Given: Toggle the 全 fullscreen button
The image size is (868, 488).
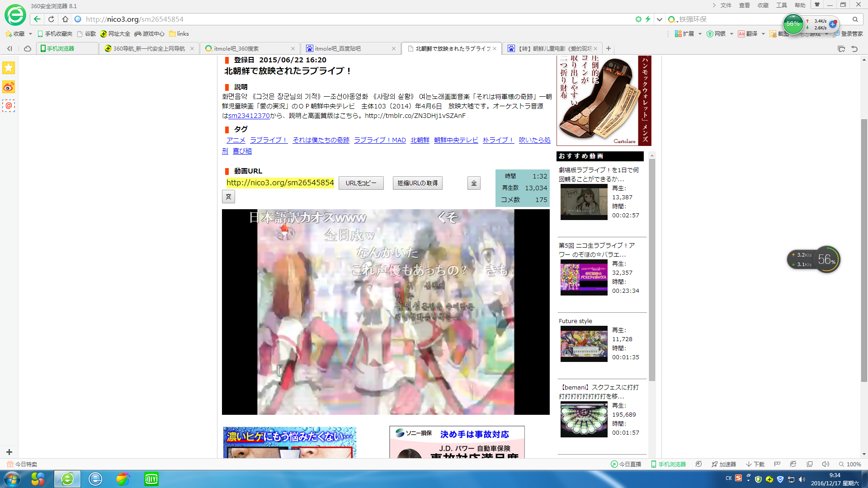Looking at the screenshot, I should [474, 183].
